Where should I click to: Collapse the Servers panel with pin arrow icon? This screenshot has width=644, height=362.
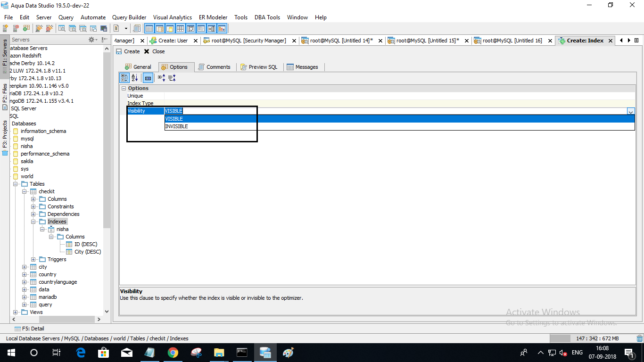point(105,40)
